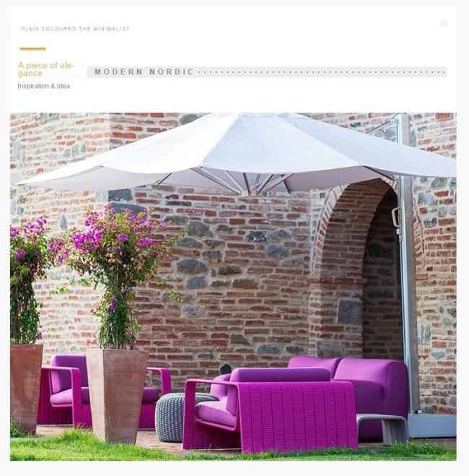
Task: Click the 'Inspiration & Idea' subtitle
Action: coord(44,86)
